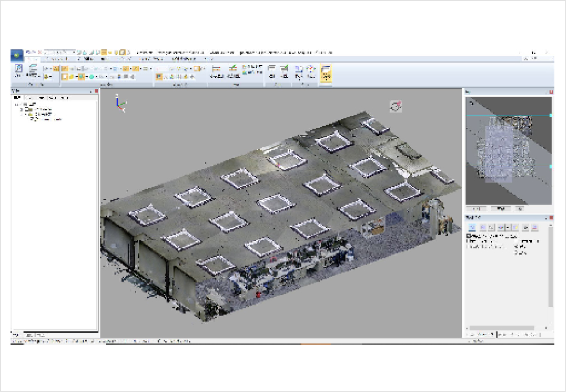Click the middle button under the overview map
The image size is (566, 392).
click(501, 209)
